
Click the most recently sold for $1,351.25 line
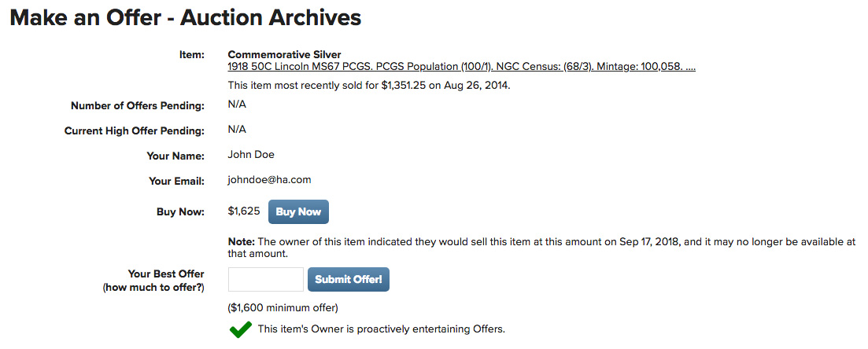click(x=368, y=86)
